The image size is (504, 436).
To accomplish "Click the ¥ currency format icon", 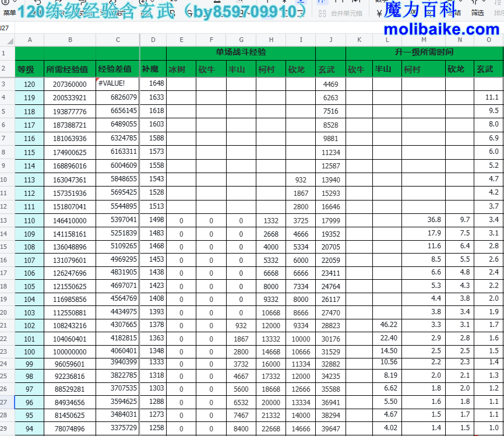I will (379, 13).
